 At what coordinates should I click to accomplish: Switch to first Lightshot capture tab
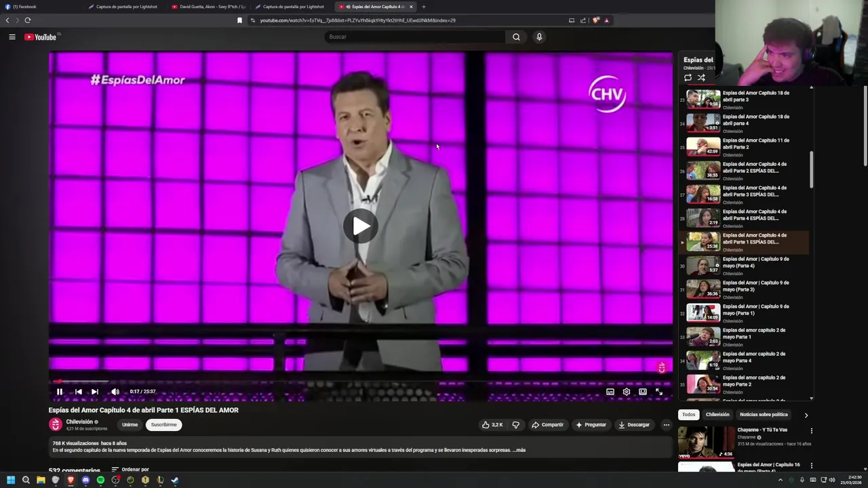click(125, 7)
